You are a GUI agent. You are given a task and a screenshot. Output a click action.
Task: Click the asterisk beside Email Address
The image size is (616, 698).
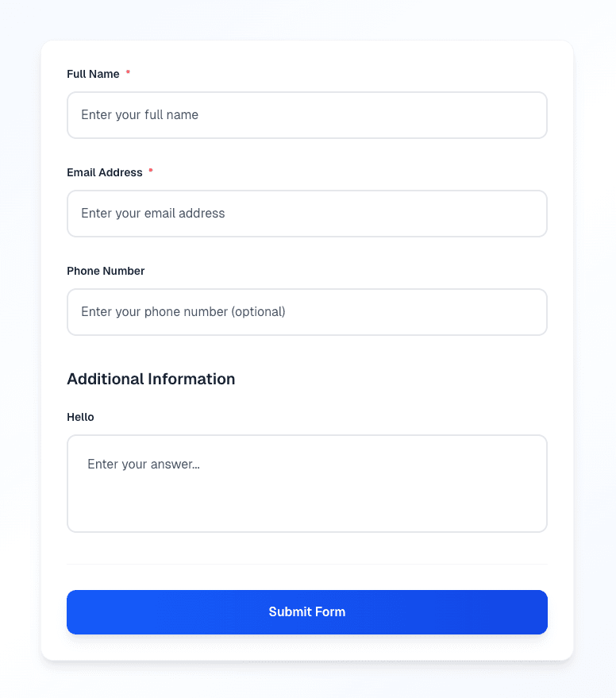151,172
